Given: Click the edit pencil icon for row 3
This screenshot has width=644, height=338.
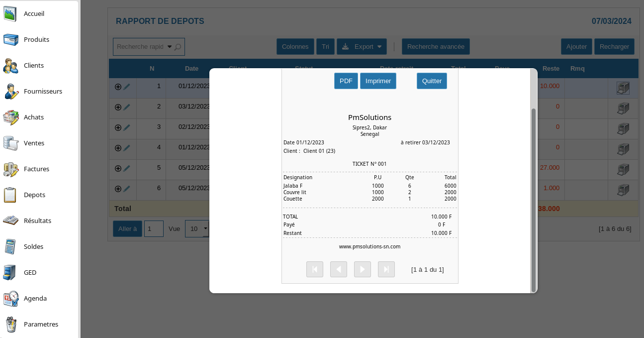Looking at the screenshot, I should point(127,127).
